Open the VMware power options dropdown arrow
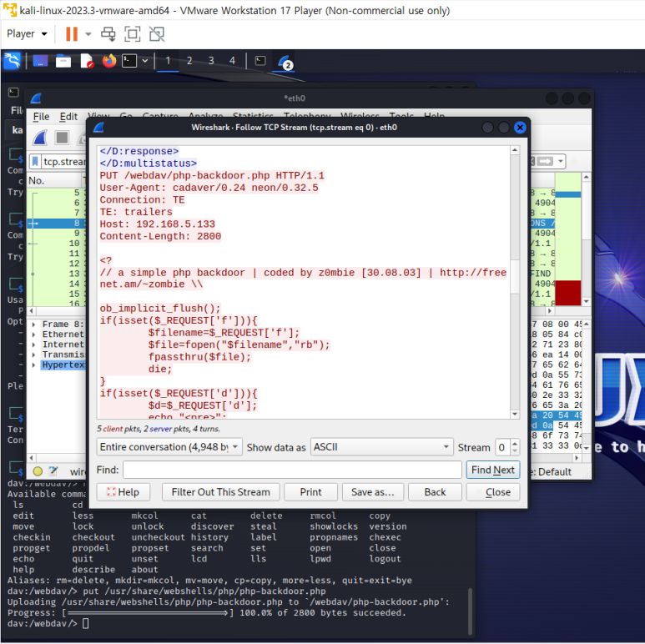 (x=88, y=34)
